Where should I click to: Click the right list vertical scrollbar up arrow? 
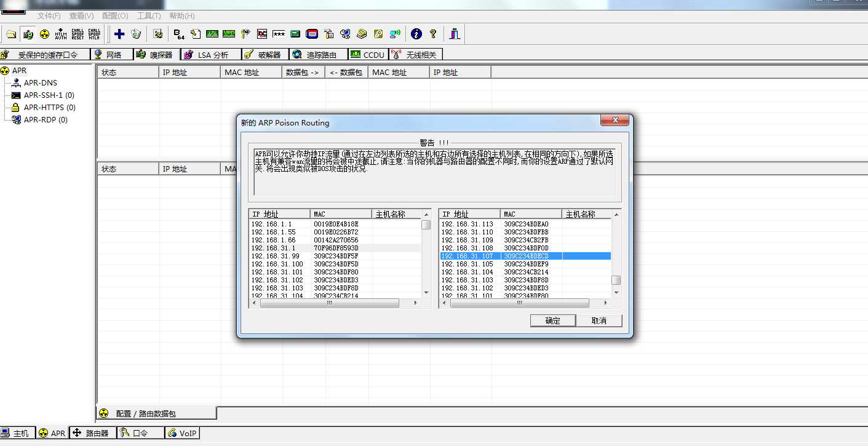coord(616,214)
